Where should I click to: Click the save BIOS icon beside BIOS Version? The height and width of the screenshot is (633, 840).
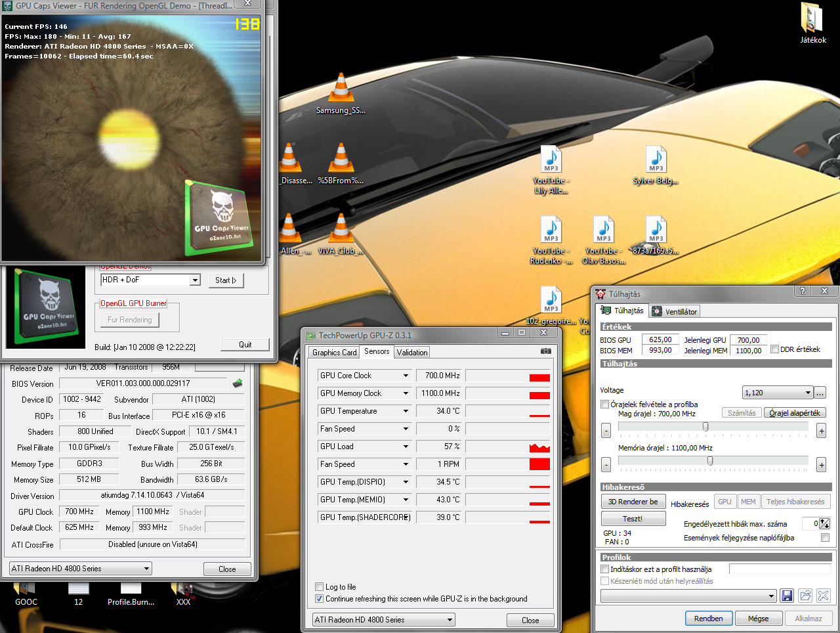point(238,383)
